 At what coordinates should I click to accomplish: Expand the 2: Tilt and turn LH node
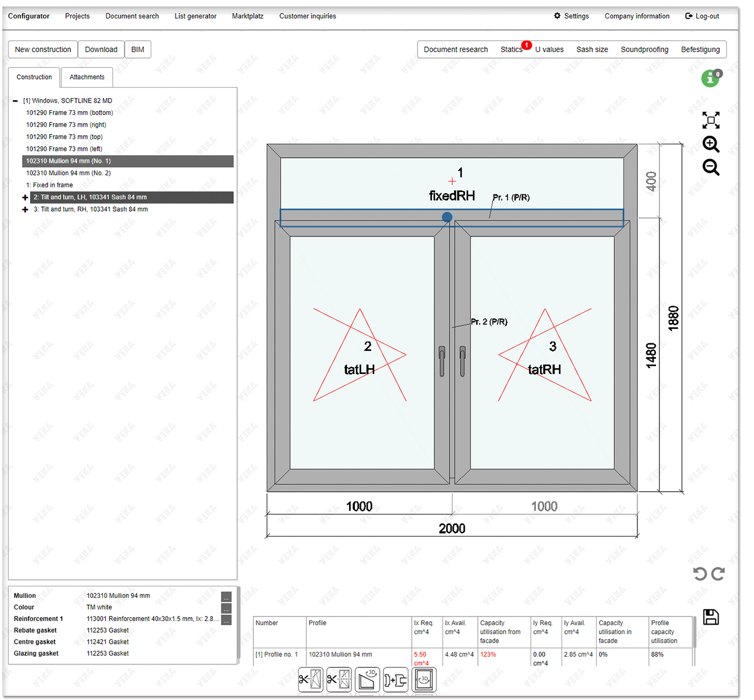coord(25,198)
